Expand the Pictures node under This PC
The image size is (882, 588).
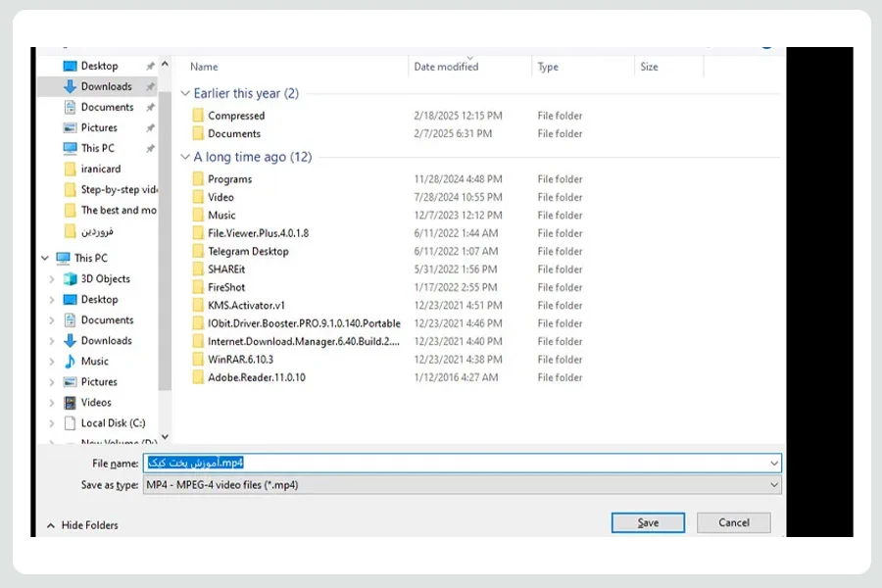click(52, 382)
